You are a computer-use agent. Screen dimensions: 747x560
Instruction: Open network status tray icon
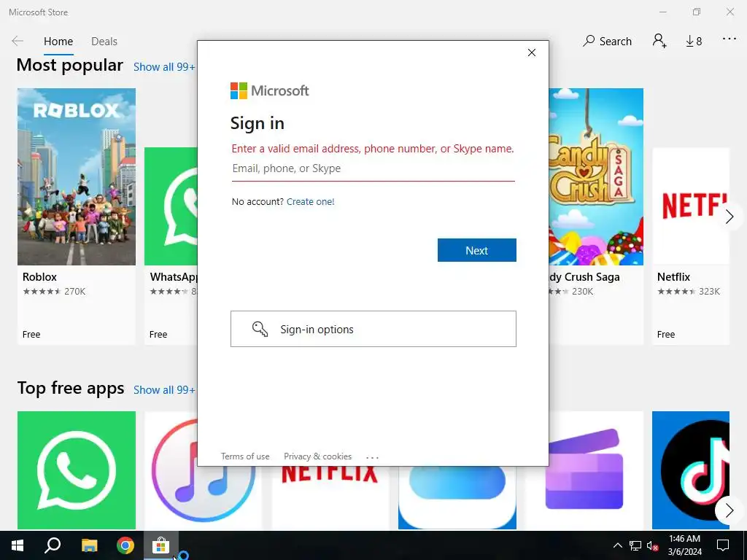coord(635,545)
